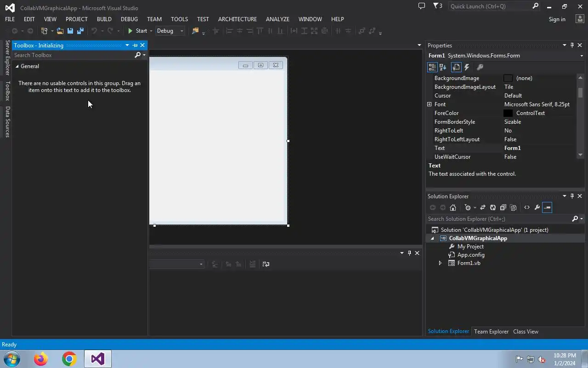
Task: Show the Properties page in the Properties panel
Action: tap(456, 67)
